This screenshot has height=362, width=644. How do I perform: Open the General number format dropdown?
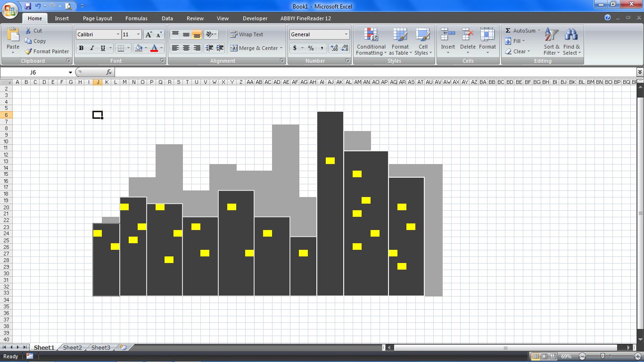pyautogui.click(x=346, y=34)
